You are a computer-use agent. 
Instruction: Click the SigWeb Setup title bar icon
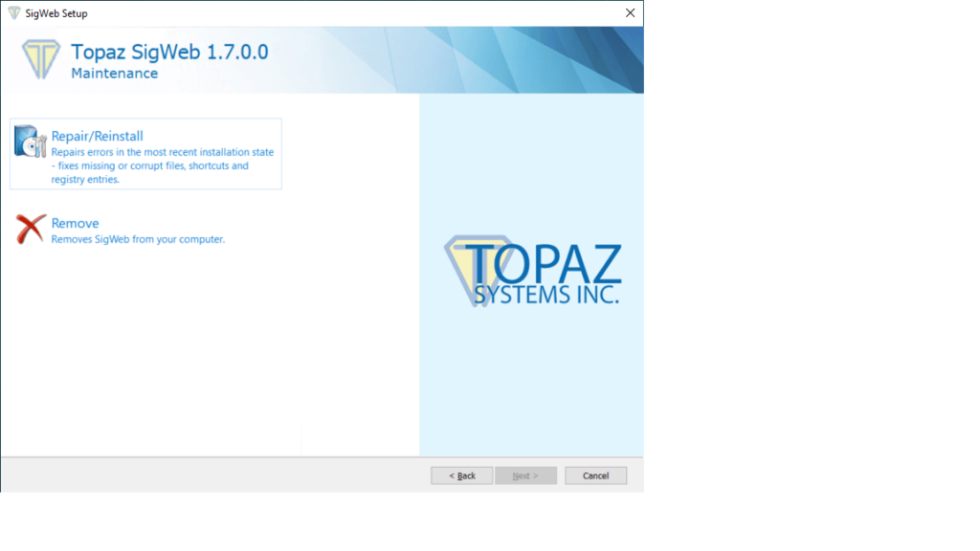coord(13,13)
